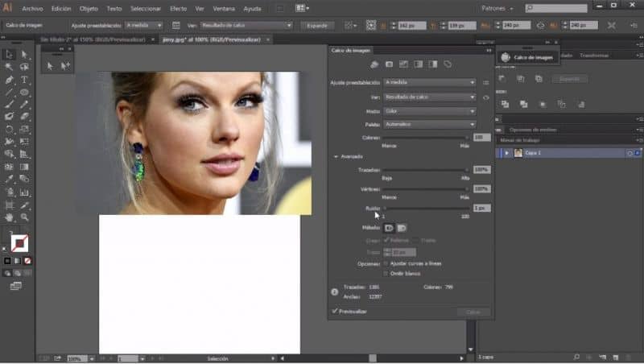This screenshot has height=364, width=644.
Task: Check the Omitir blanco option
Action: 386,273
